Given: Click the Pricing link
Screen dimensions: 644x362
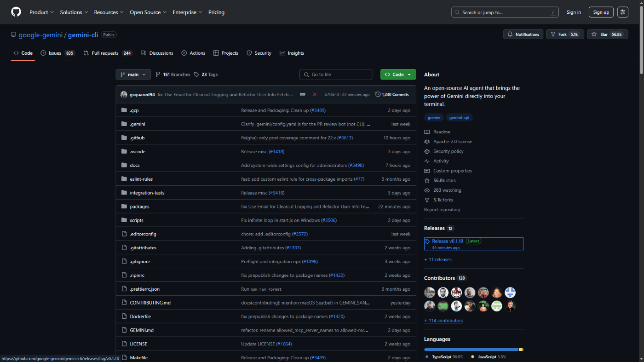Looking at the screenshot, I should click(216, 12).
